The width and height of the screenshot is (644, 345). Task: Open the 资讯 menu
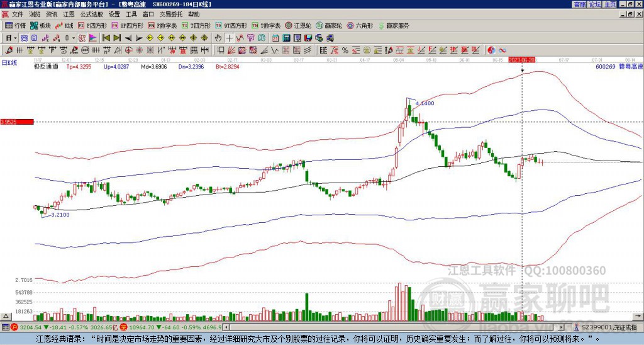[x=52, y=14]
